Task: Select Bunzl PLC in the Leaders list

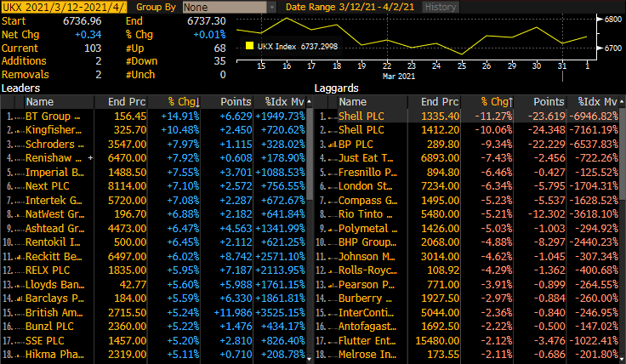Action: (153, 327)
